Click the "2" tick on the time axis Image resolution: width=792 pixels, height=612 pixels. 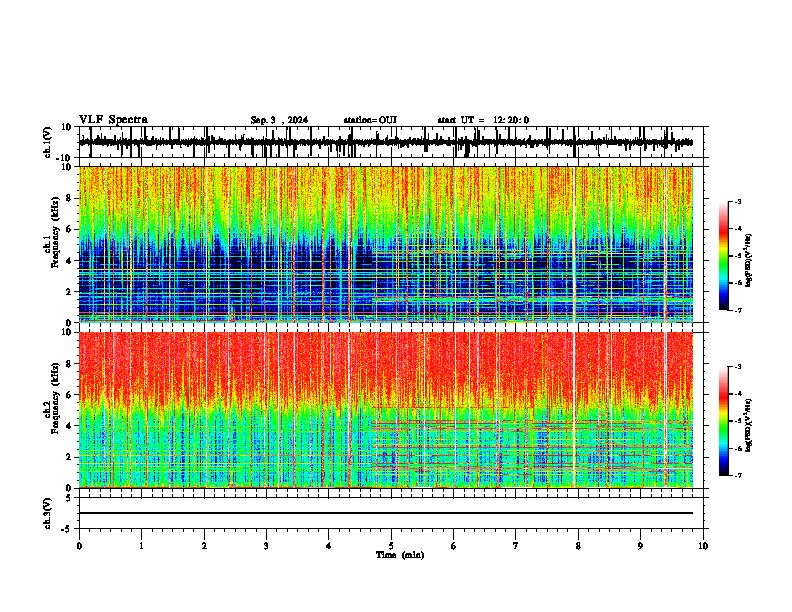[204, 546]
